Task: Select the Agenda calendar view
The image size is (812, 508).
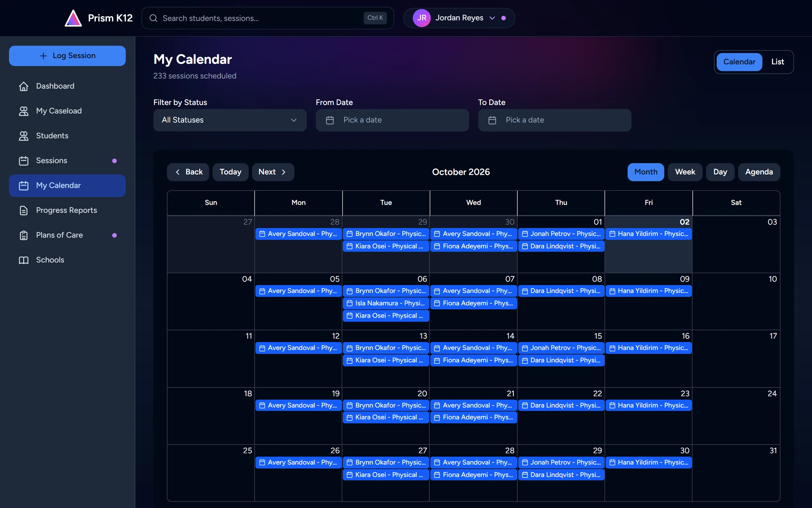Action: (x=759, y=172)
